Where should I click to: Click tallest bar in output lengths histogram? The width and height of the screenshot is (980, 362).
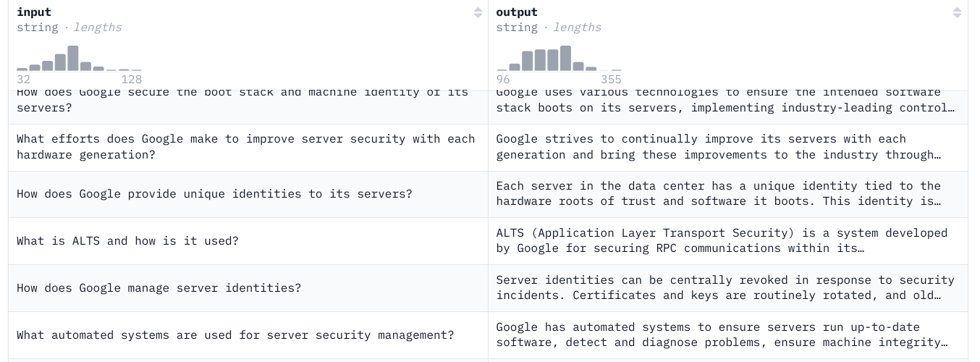(565, 58)
